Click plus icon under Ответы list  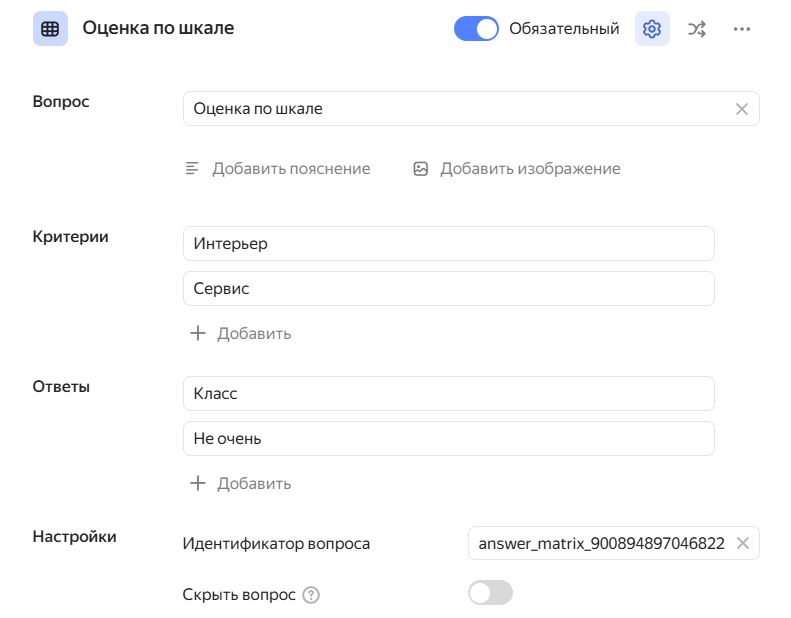tap(198, 483)
